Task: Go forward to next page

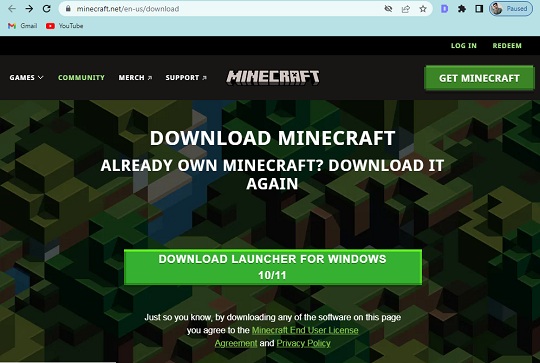Action: [x=29, y=9]
